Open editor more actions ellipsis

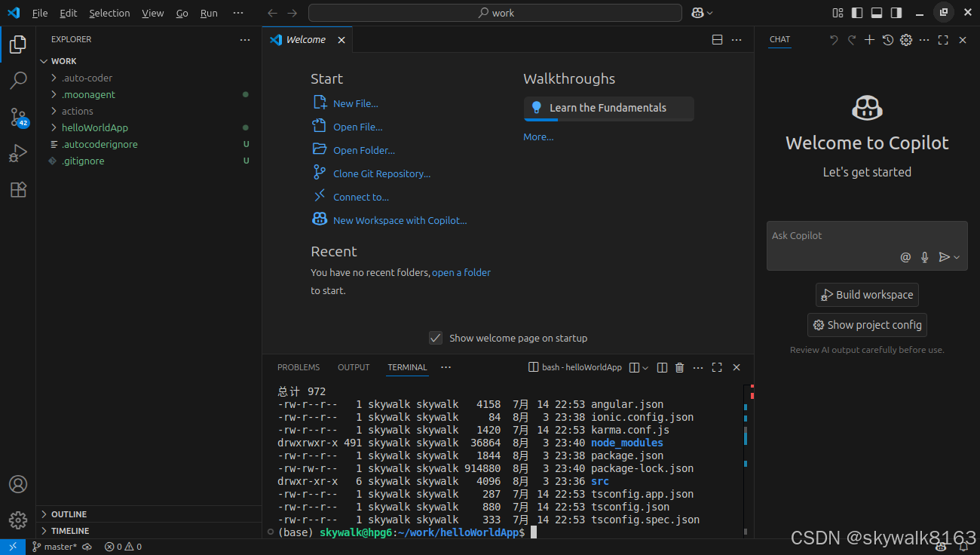(x=737, y=40)
